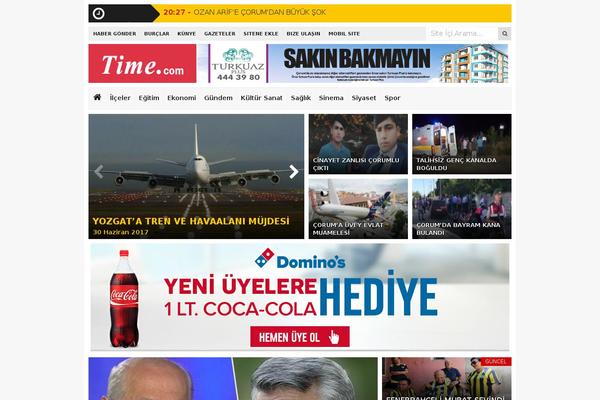600x400 pixels.
Task: Open the Sinema category
Action: click(x=331, y=98)
